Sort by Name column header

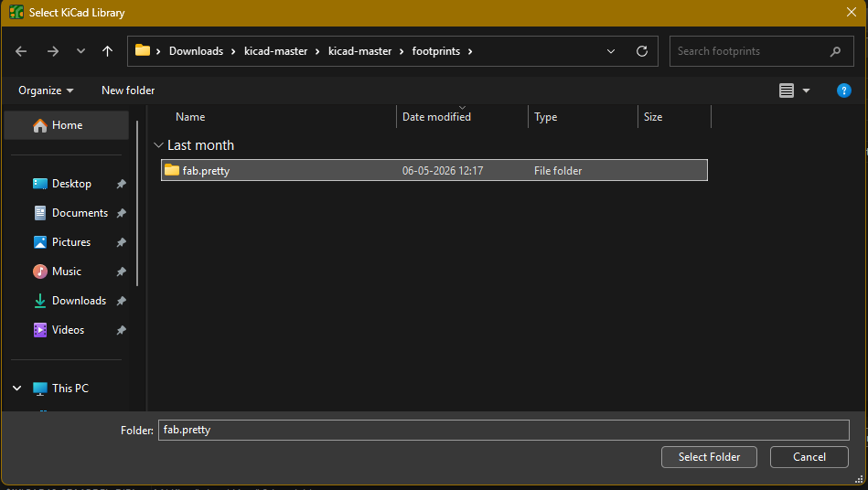tap(190, 117)
